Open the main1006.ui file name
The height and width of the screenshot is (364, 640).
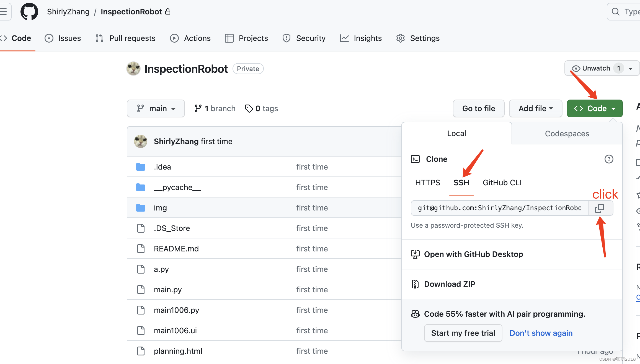(x=175, y=331)
